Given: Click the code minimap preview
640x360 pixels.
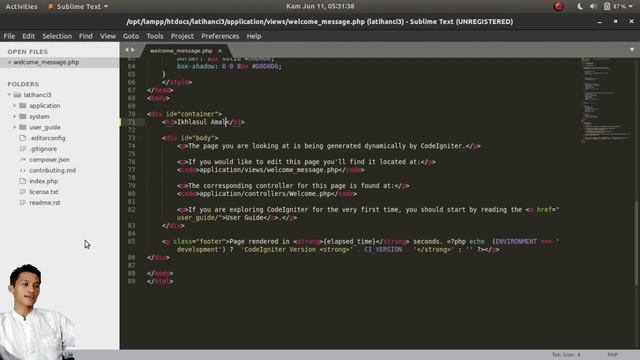Looking at the screenshot, I should click(x=606, y=100).
